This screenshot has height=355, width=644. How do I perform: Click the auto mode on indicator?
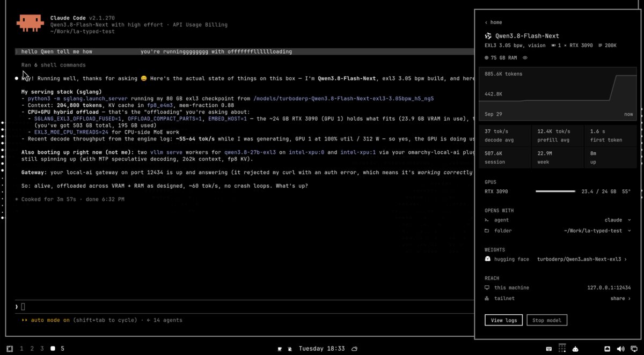[x=45, y=320]
